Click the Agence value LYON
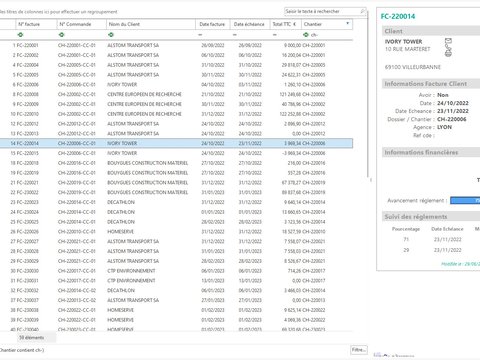This screenshot has width=480, height=360. (444, 127)
